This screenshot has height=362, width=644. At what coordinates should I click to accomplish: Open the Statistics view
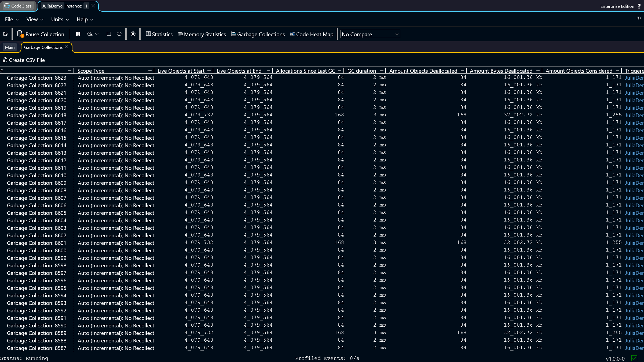pyautogui.click(x=159, y=34)
